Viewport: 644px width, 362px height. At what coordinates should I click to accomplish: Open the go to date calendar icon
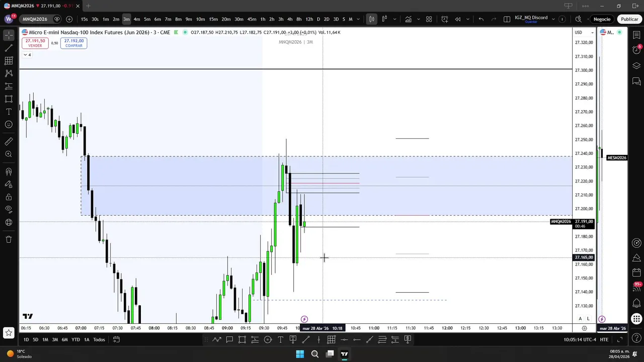(x=116, y=339)
